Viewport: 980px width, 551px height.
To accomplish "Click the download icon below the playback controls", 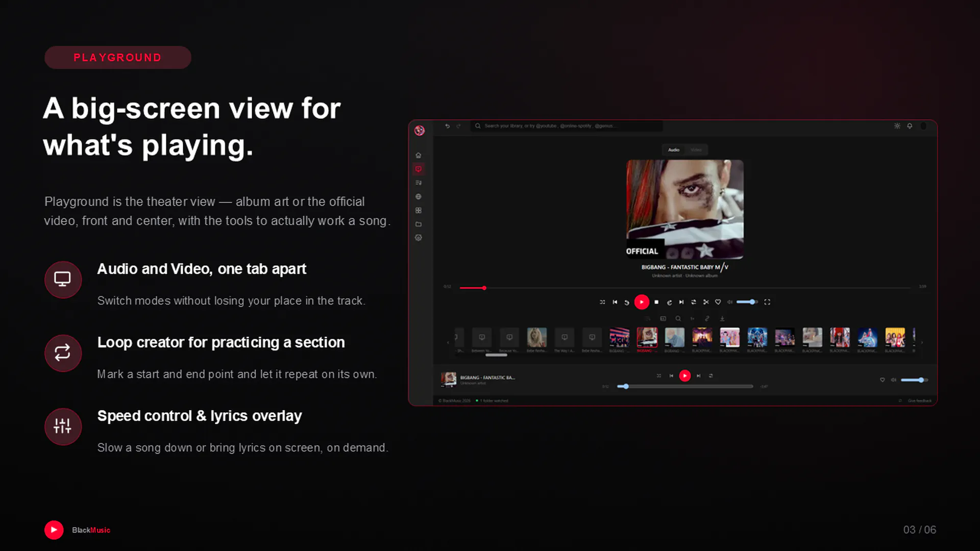I will 722,318.
